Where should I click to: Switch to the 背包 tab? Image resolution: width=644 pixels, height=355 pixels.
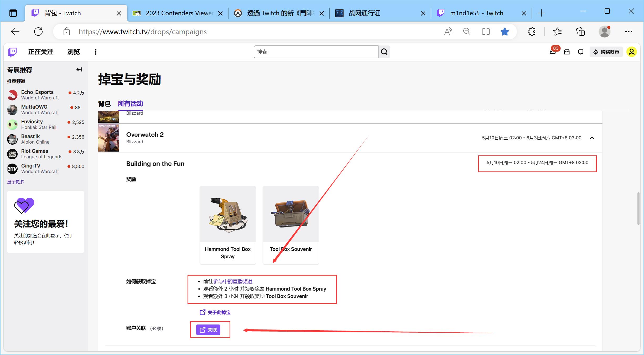[104, 104]
